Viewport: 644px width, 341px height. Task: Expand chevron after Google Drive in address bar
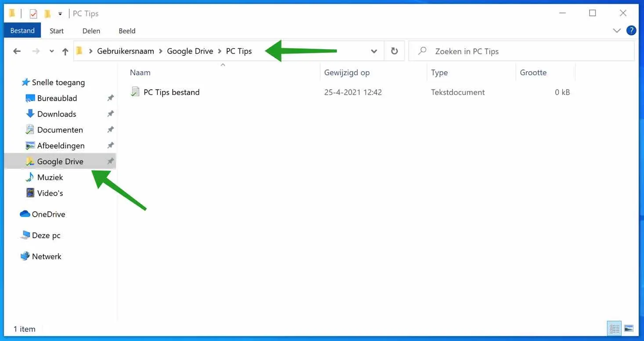click(219, 51)
